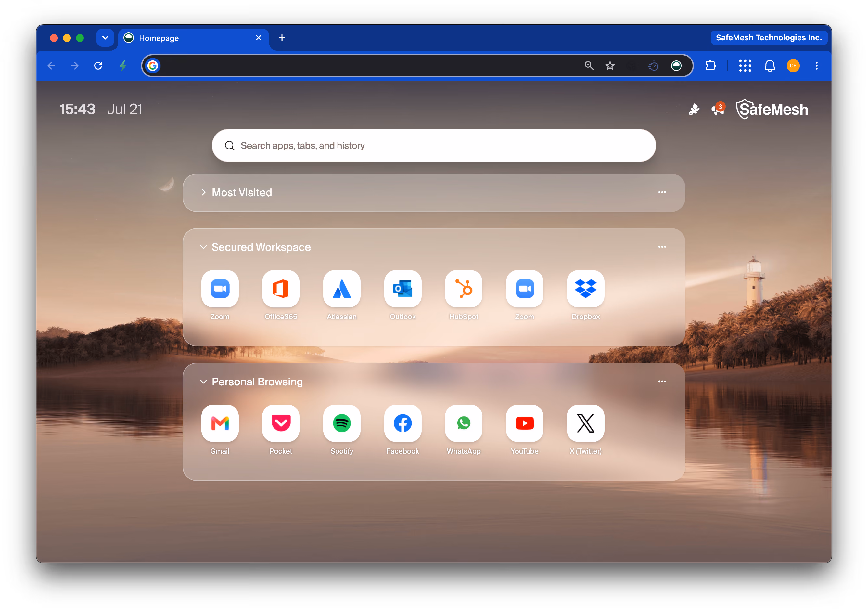Click the Most Visited heading
Screen dimensions: 868x611
(x=242, y=193)
